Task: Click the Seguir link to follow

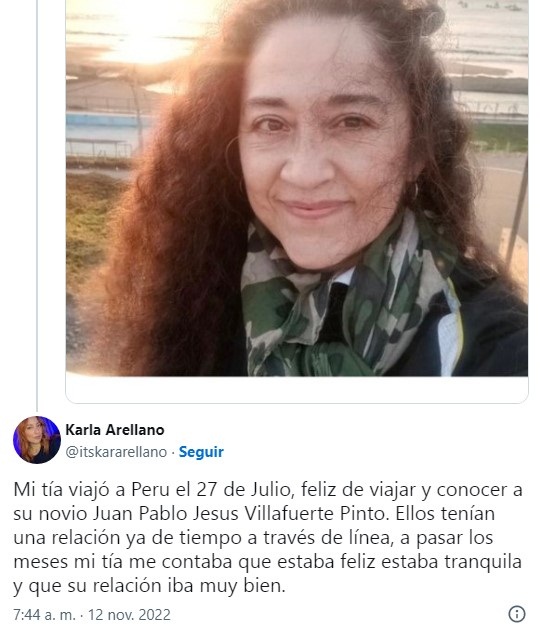Action: 201,452
